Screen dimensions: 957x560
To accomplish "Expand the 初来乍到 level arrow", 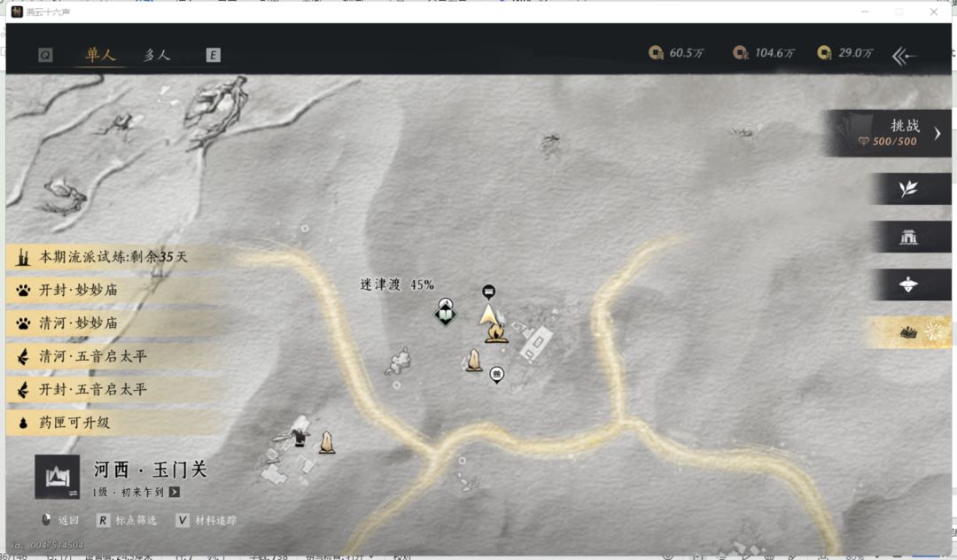I will (175, 492).
